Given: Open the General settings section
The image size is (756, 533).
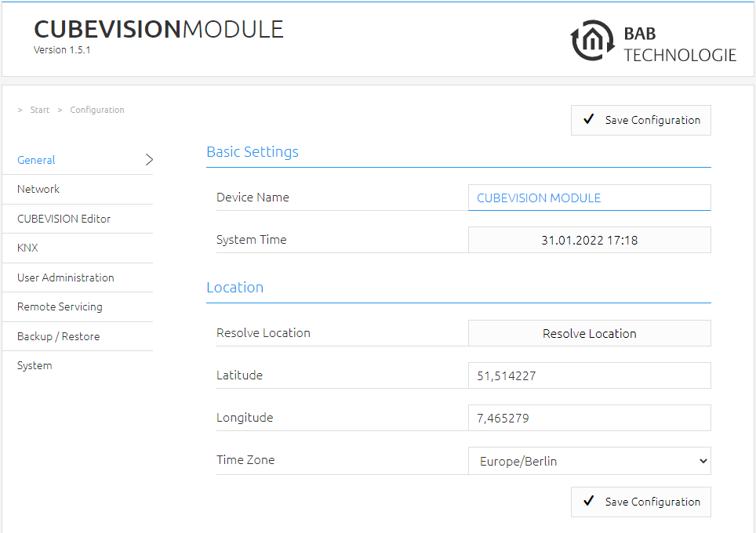Looking at the screenshot, I should pyautogui.click(x=78, y=160).
